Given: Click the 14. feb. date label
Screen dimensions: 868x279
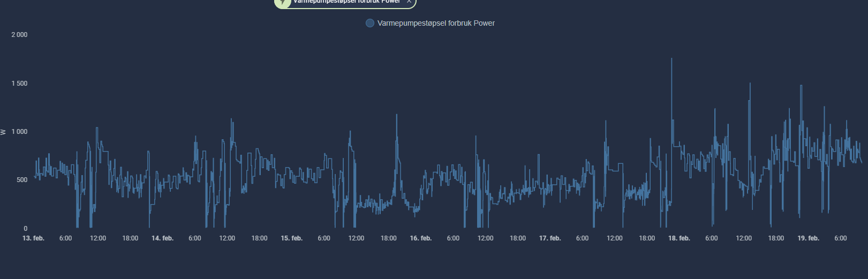Looking at the screenshot, I should 162,238.
